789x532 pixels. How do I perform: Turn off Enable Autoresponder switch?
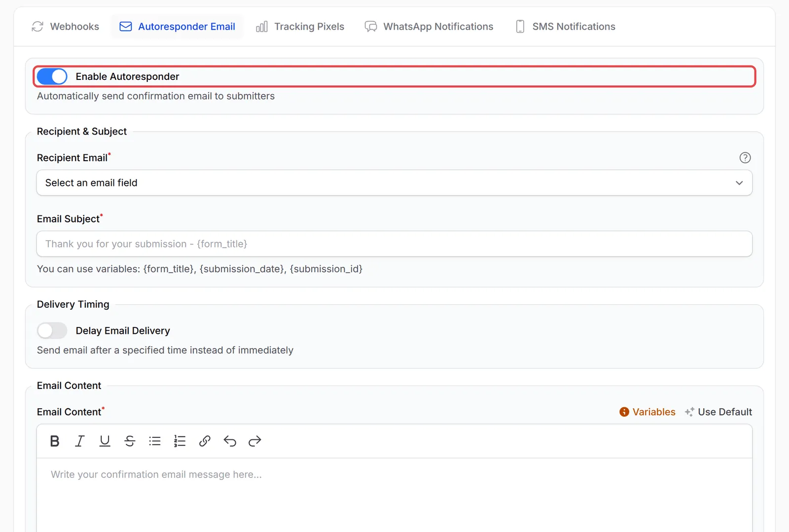click(52, 76)
